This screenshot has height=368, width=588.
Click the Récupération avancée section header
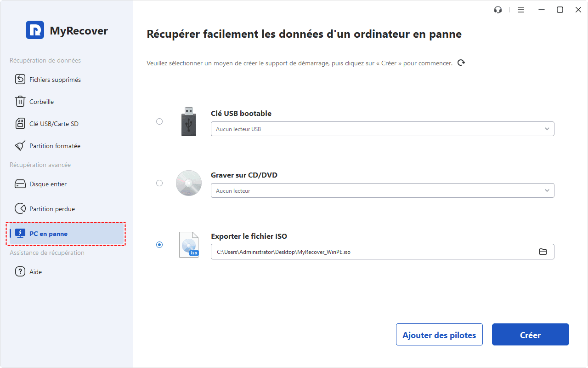(x=40, y=165)
